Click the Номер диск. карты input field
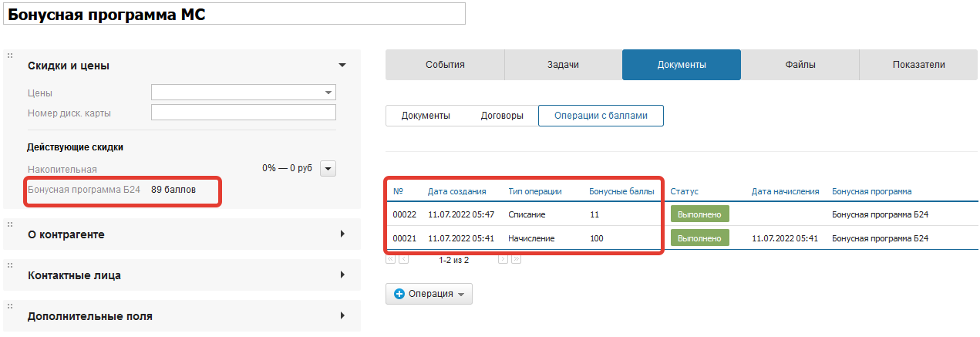This screenshot has height=337, width=980. tap(243, 113)
